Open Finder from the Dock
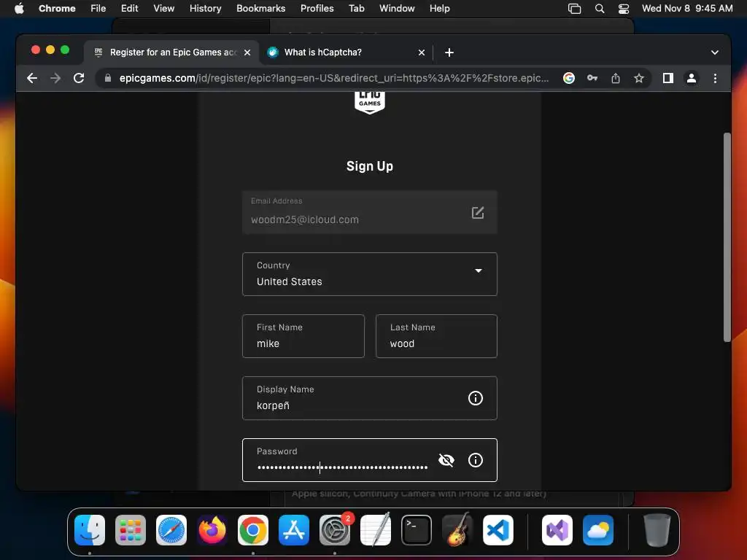 coord(90,530)
